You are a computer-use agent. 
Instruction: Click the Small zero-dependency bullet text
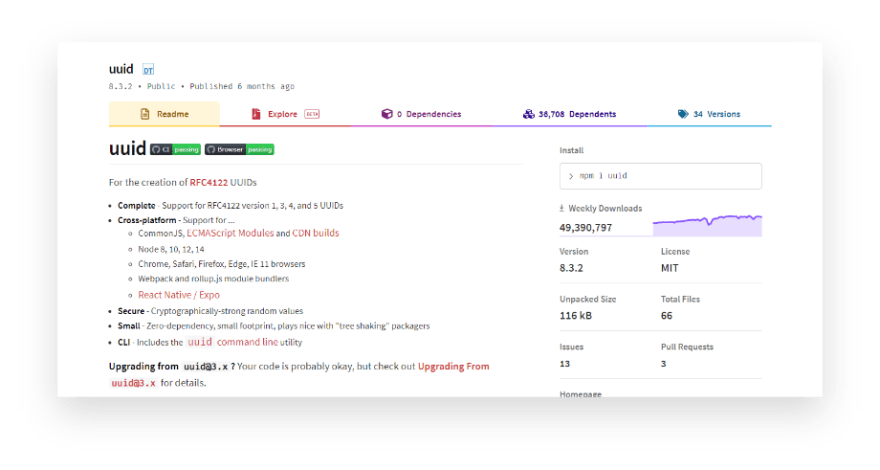click(x=274, y=326)
